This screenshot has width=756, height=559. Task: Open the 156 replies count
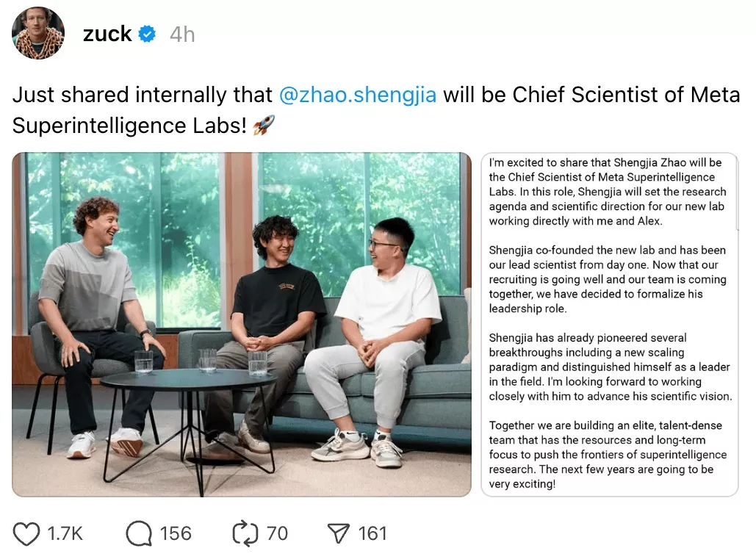[x=174, y=533]
